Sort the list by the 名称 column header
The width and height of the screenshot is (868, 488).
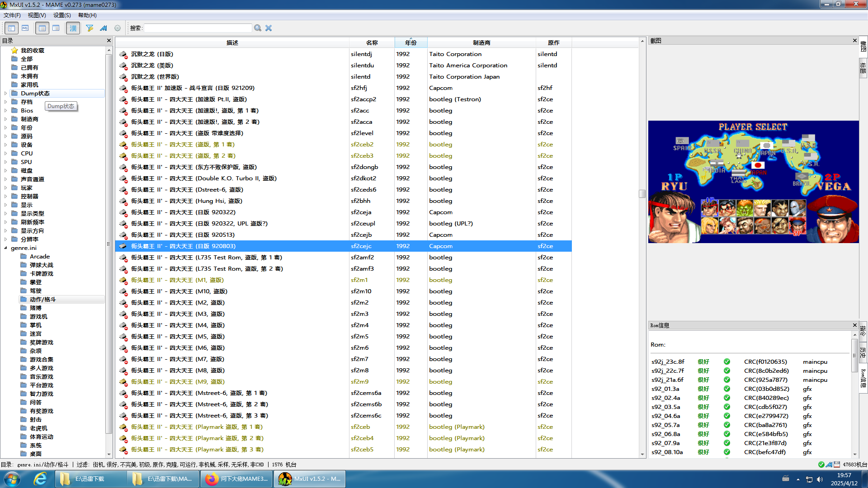click(x=372, y=42)
